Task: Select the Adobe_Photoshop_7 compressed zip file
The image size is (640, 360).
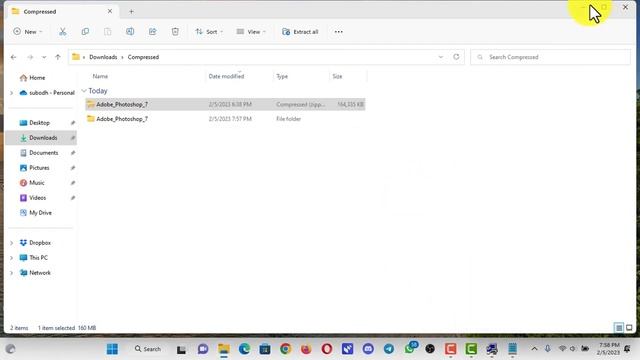Action: click(x=225, y=104)
